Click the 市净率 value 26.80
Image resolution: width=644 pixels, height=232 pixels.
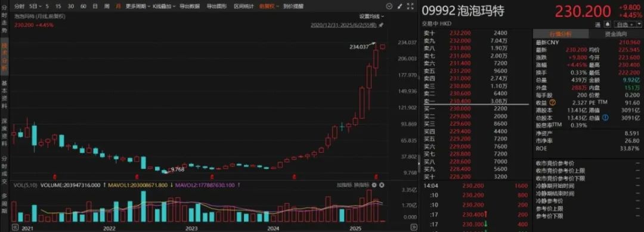(x=631, y=141)
